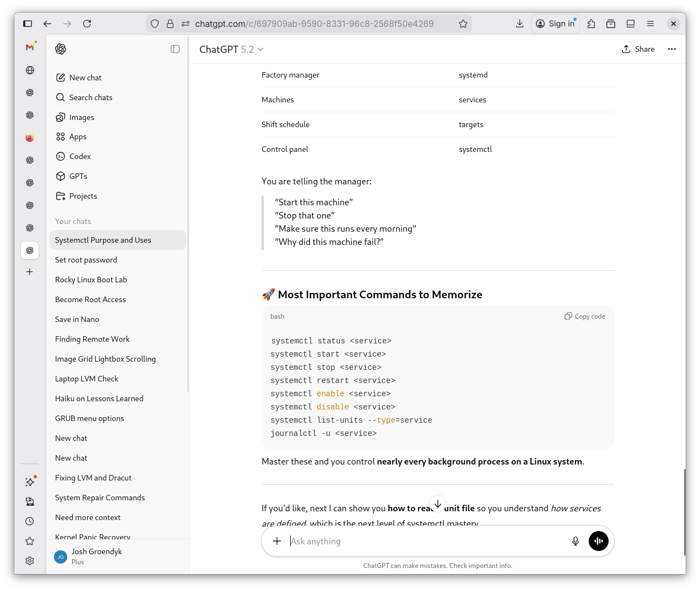Focus the Ask anything input field
The image size is (700, 590).
point(424,541)
